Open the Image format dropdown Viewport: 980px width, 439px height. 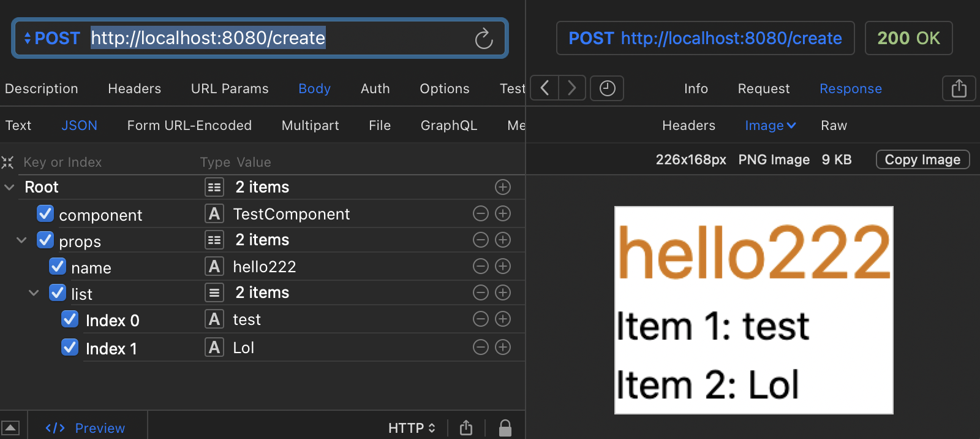[771, 125]
